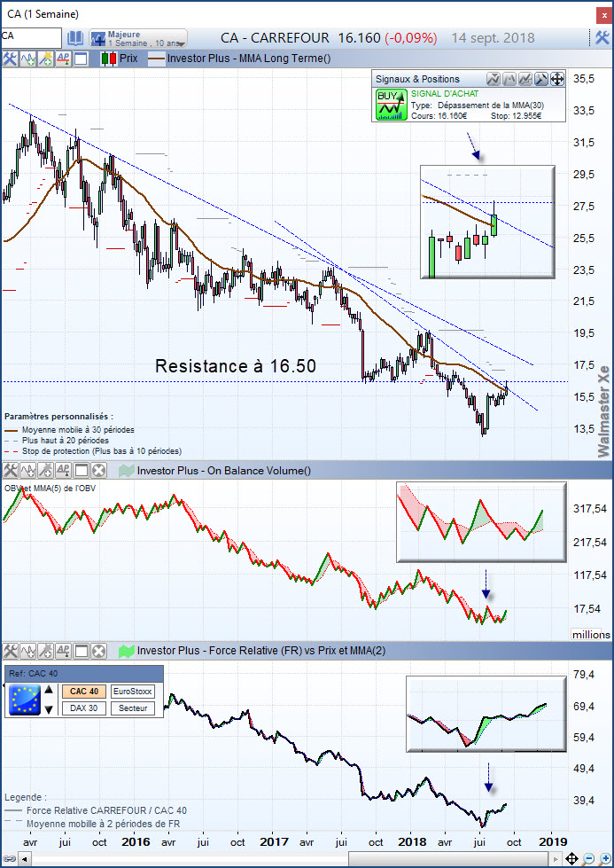Image resolution: width=614 pixels, height=868 pixels.
Task: Click move arrows icon in Signaux & Positions
Action: 557,79
